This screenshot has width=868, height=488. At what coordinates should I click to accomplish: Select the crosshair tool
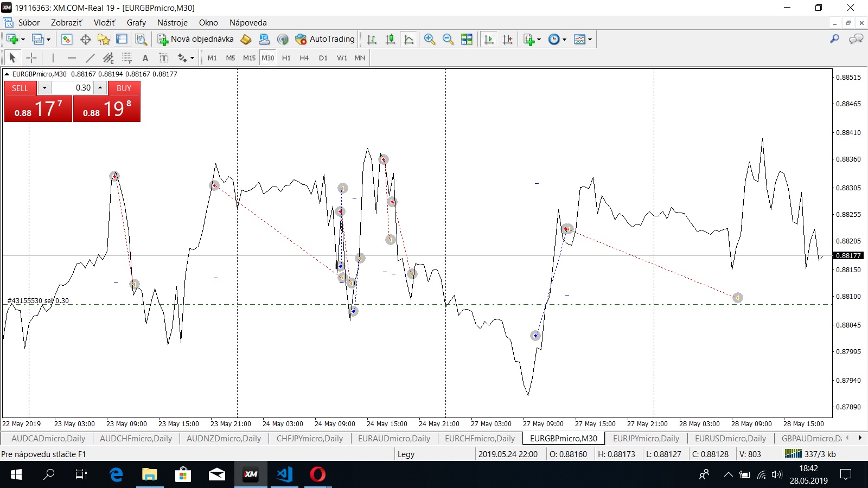pyautogui.click(x=31, y=57)
